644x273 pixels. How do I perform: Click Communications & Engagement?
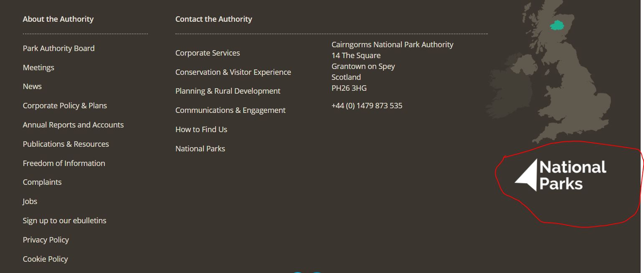(x=231, y=110)
